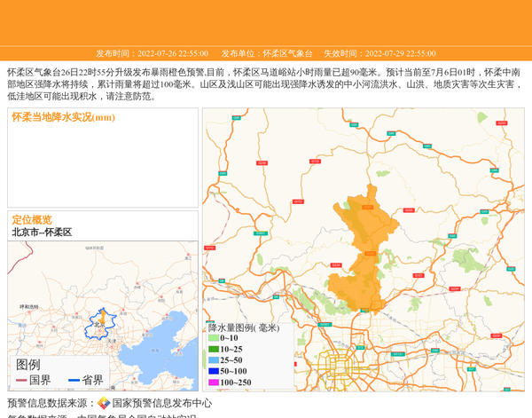Select the 100~250 magenta legend swatch
Viewport: 532px width, 418px height.
213,383
